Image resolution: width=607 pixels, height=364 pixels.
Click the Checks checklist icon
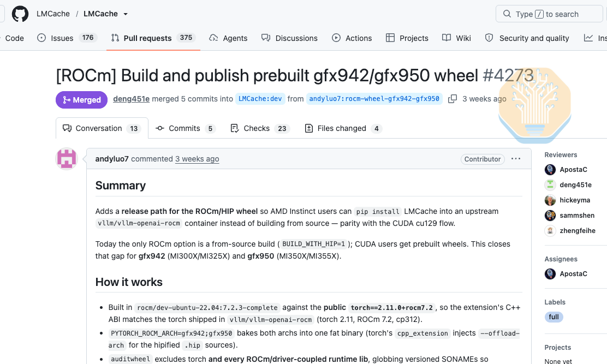[235, 128]
